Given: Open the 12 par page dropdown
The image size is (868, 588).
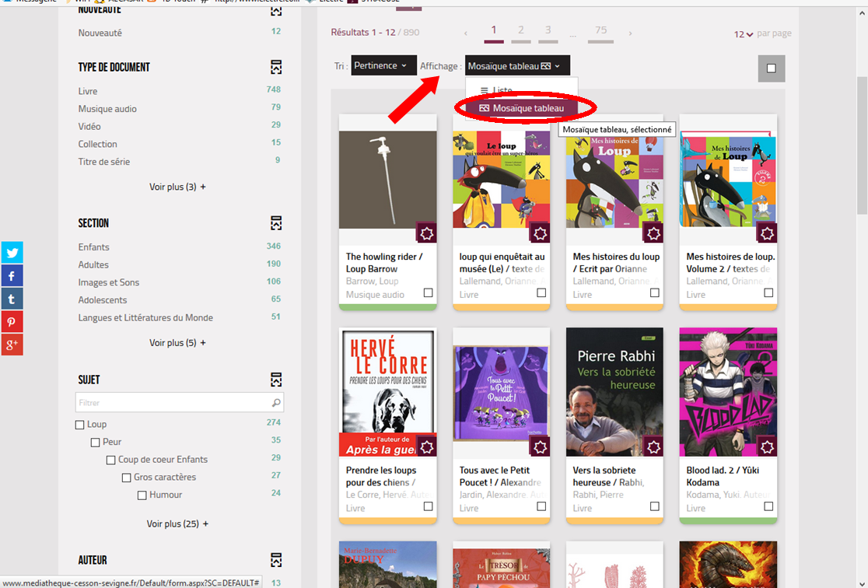Looking at the screenshot, I should (744, 33).
